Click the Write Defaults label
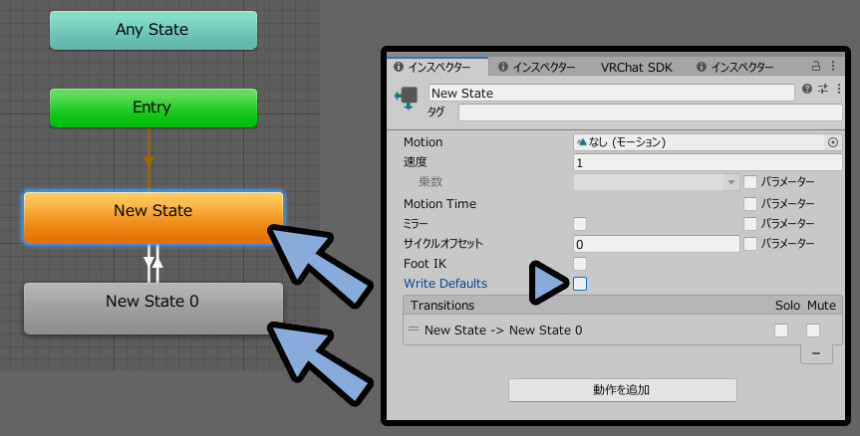This screenshot has width=860, height=436. click(x=445, y=284)
